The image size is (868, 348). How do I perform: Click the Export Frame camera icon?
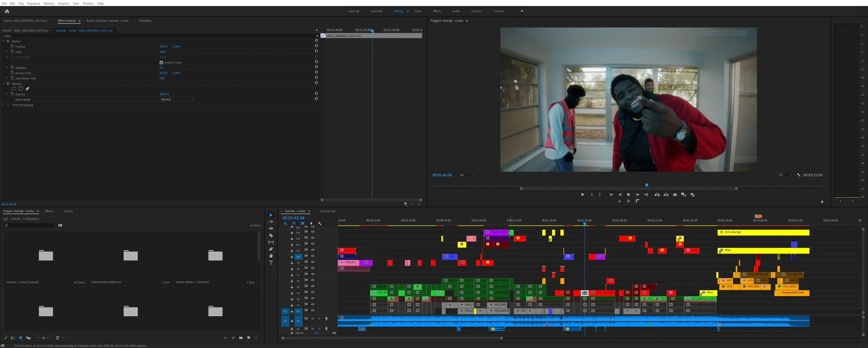[x=675, y=195]
